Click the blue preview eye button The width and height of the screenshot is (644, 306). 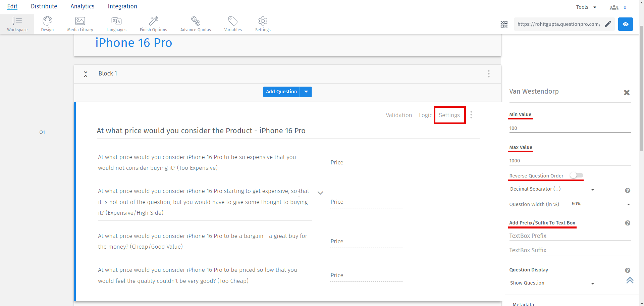tap(625, 24)
